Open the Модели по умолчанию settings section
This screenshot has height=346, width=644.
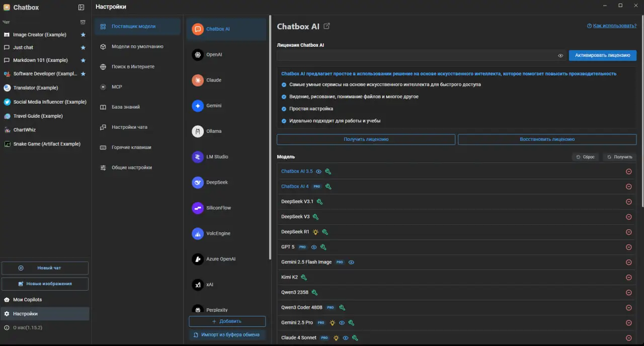click(137, 46)
